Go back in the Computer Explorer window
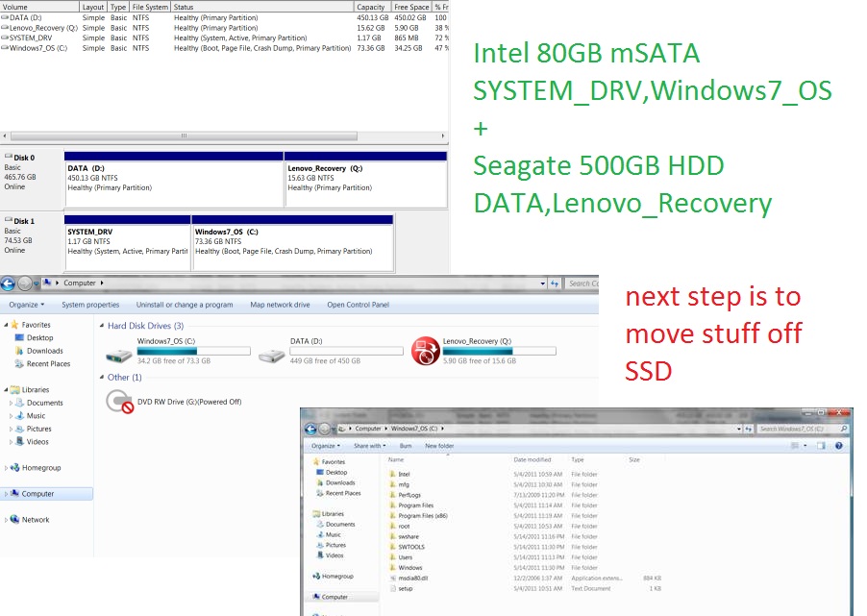Image resolution: width=867 pixels, height=616 pixels. [x=8, y=283]
